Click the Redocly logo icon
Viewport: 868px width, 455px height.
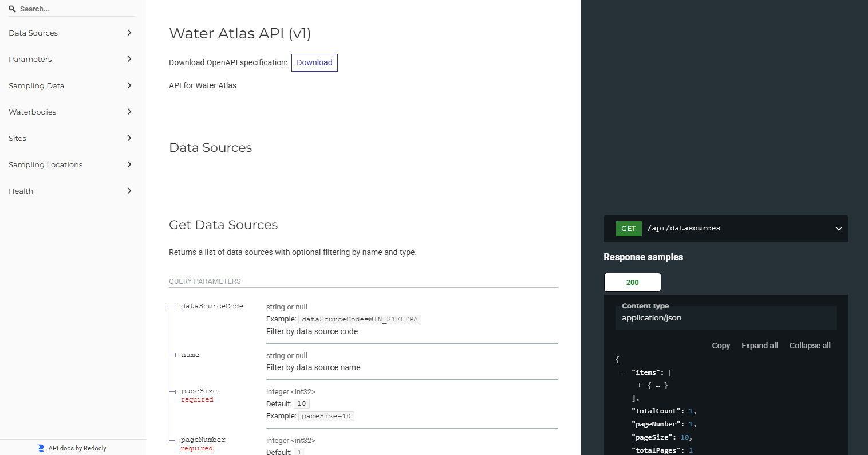[41, 448]
